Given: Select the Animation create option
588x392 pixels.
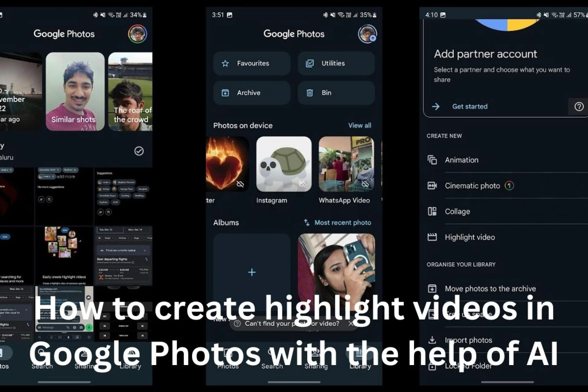Looking at the screenshot, I should coord(462,160).
